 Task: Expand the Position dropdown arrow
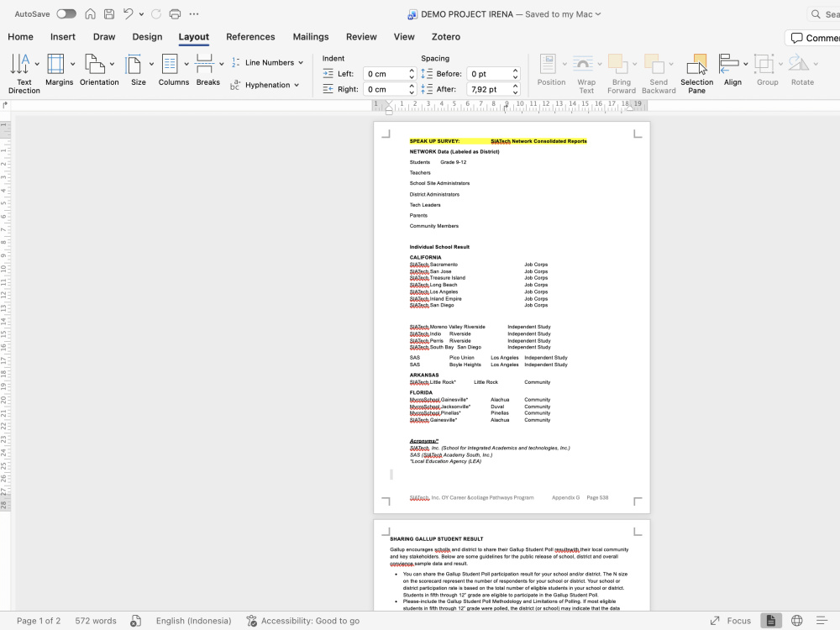pos(564,65)
